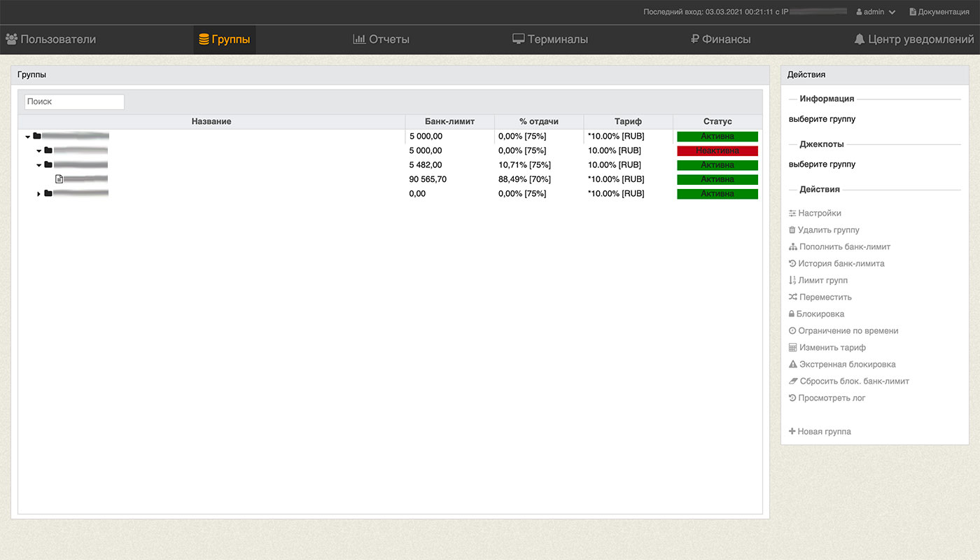This screenshot has width=980, height=560.
Task: Click the trash icon for Удалить группу
Action: tap(792, 230)
